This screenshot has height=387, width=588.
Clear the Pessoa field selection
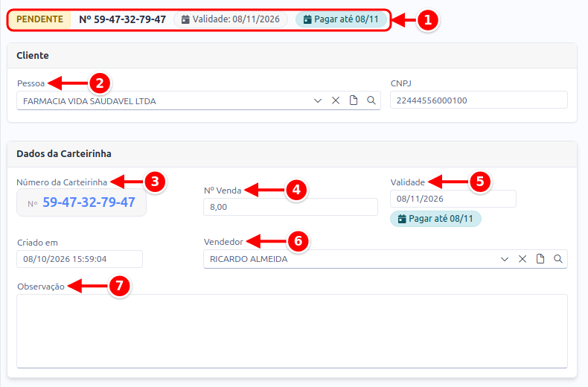tap(336, 100)
